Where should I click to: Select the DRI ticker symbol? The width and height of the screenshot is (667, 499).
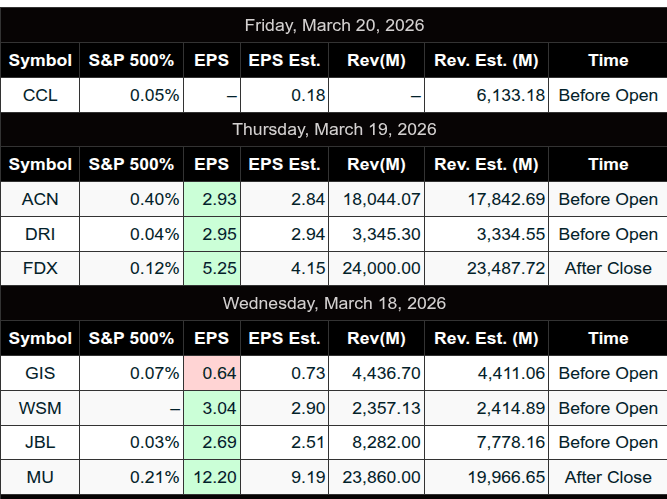(40, 234)
